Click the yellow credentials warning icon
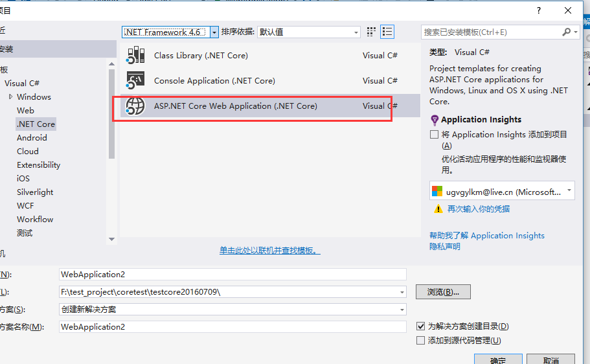The image size is (590, 364). pos(438,209)
